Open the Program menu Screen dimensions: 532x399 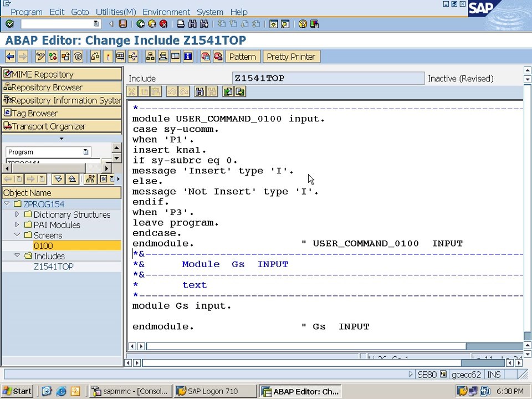pos(27,12)
